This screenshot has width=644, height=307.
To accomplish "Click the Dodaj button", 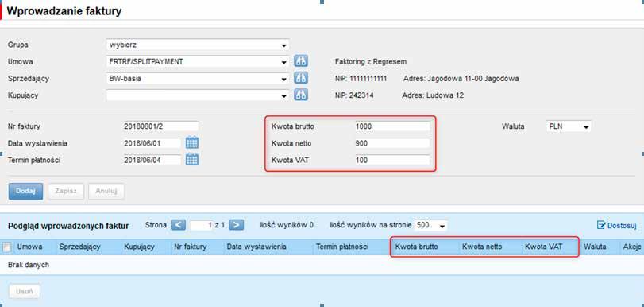I will coord(25,192).
